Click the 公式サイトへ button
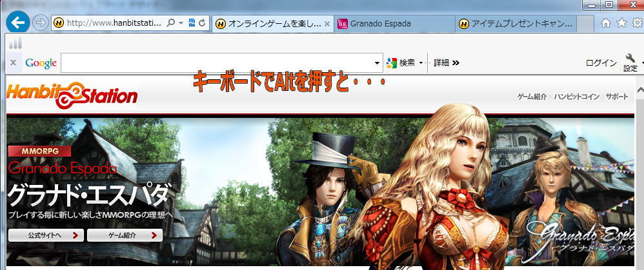This screenshot has width=644, height=270. pos(46,235)
